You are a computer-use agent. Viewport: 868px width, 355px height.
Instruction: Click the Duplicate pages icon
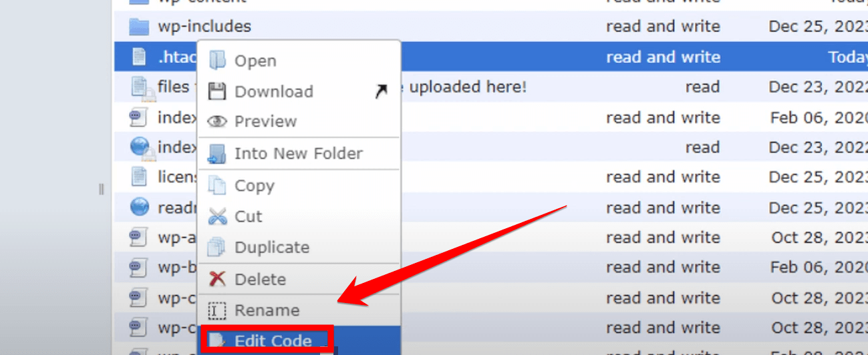(x=217, y=248)
